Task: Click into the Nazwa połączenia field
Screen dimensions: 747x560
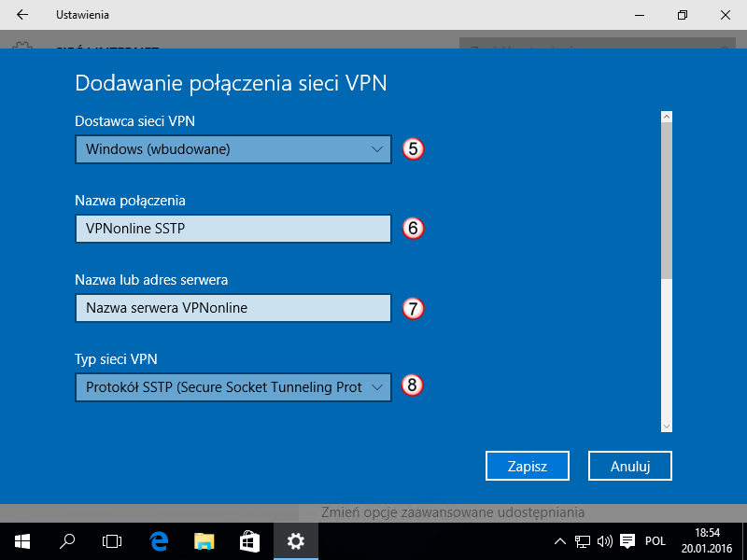Action: [x=233, y=229]
